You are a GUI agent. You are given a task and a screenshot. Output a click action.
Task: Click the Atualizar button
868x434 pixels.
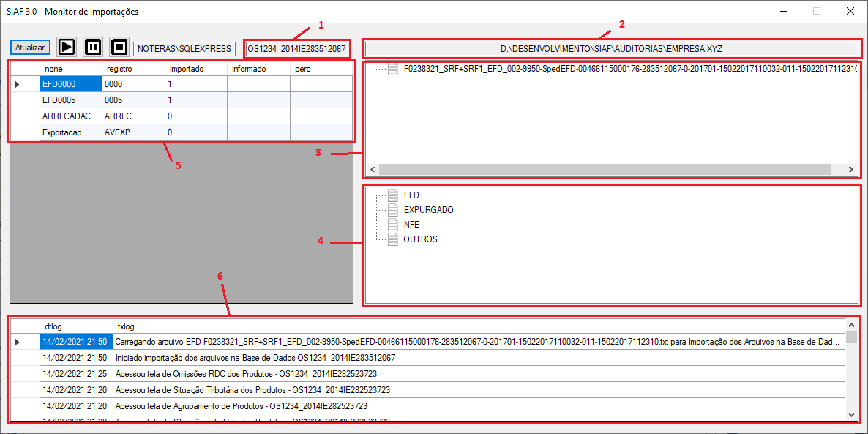[30, 48]
